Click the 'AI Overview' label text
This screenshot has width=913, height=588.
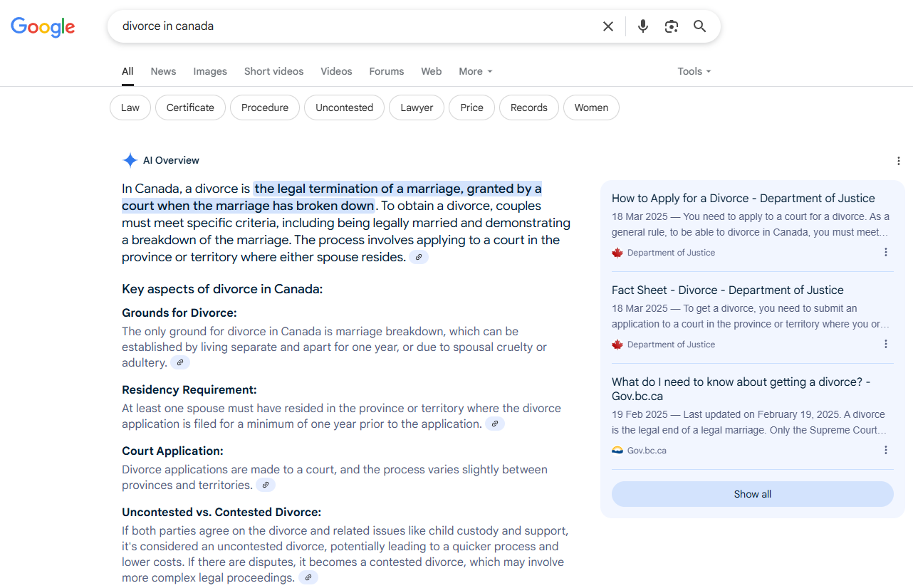pos(171,160)
